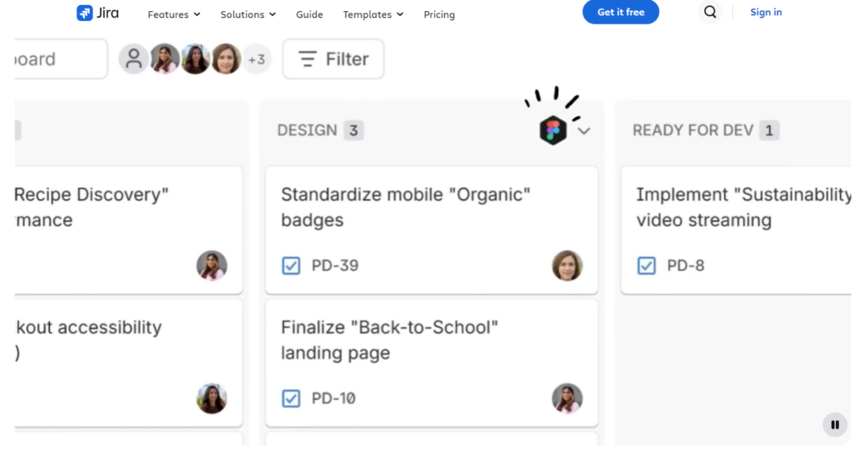Click the Figma hexagon icon in Design column
This screenshot has height=460, width=868.
553,130
